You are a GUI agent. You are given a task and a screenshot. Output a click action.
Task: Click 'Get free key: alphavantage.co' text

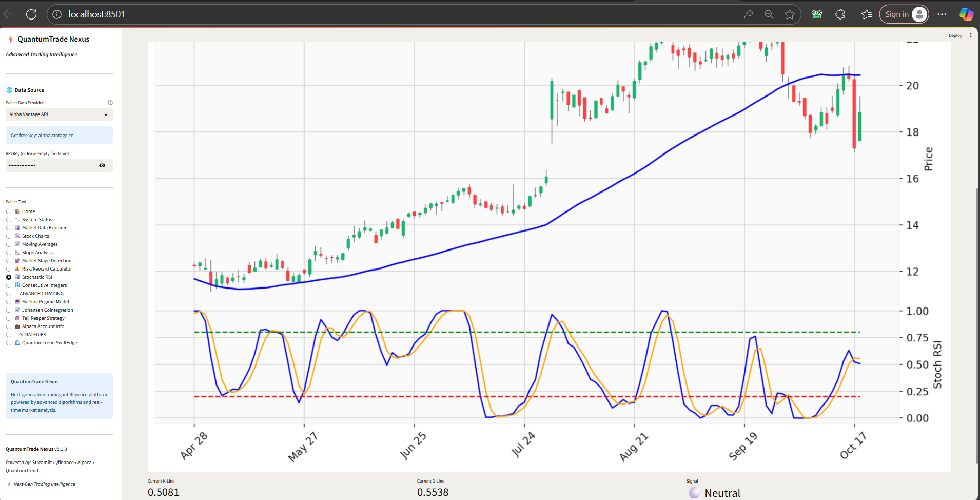tap(42, 136)
